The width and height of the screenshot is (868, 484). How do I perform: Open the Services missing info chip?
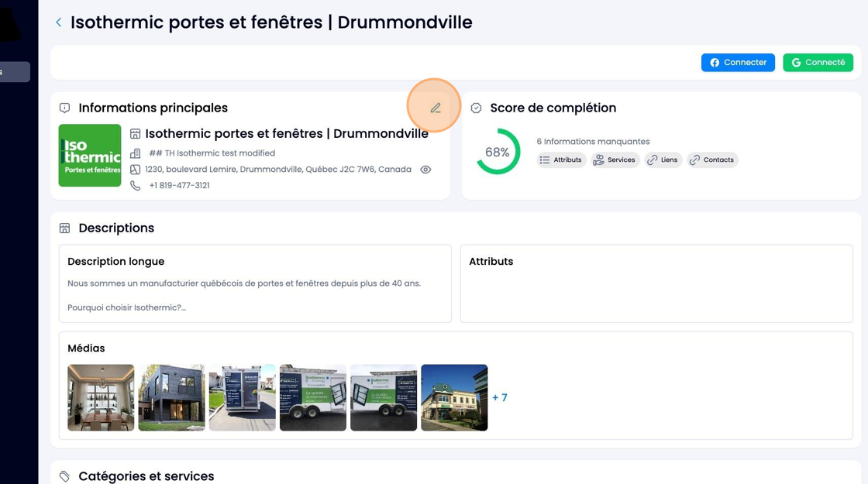tap(615, 160)
